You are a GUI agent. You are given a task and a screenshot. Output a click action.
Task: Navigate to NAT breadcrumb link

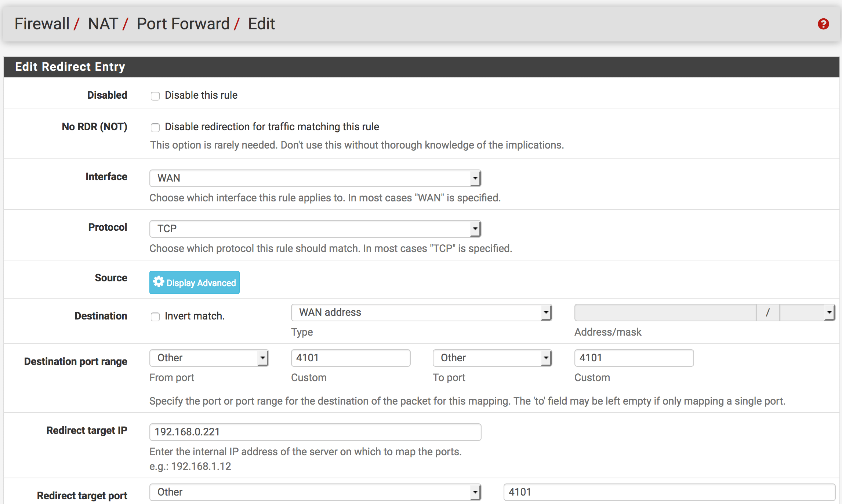click(x=103, y=24)
